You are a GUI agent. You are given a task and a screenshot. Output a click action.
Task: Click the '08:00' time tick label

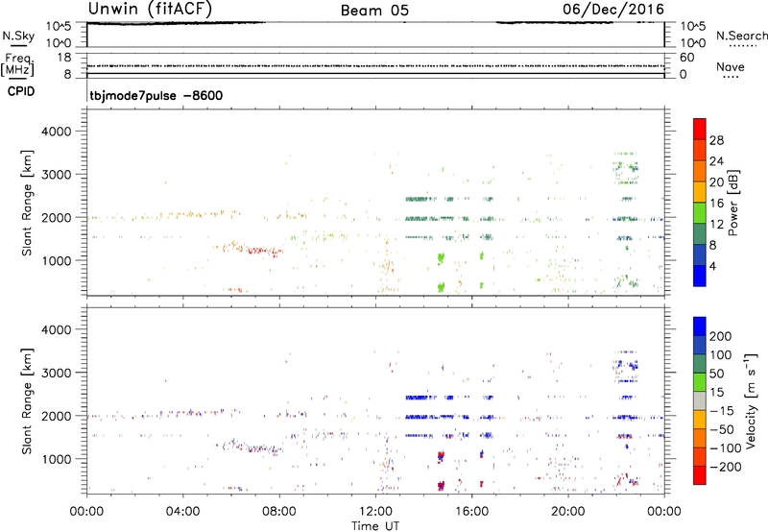click(x=279, y=512)
